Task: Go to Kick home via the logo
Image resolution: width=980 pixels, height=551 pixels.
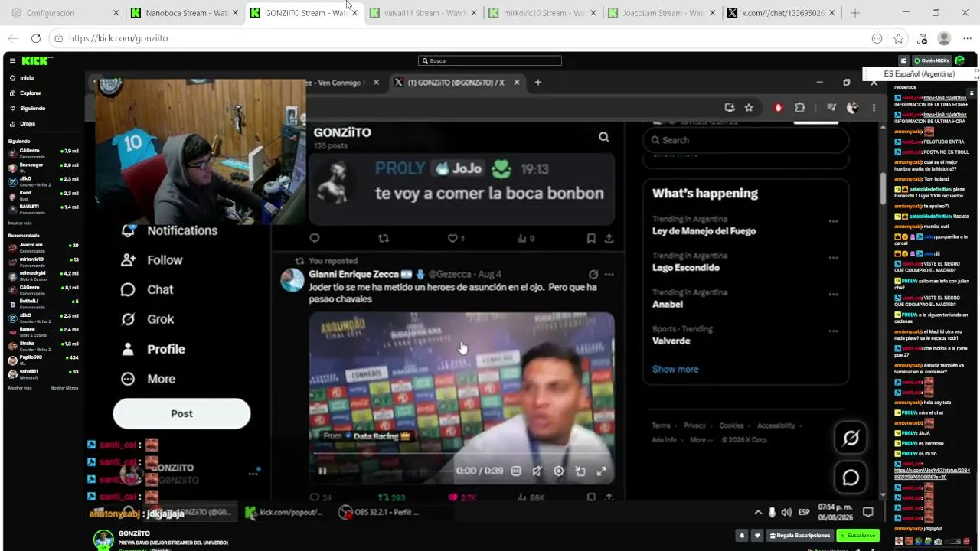Action: pyautogui.click(x=36, y=60)
